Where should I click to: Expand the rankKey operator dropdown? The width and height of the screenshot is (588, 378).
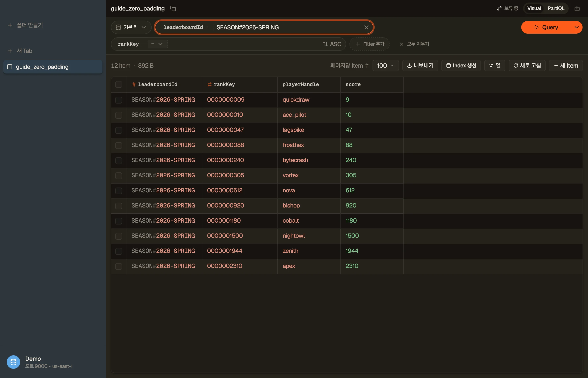tap(157, 44)
